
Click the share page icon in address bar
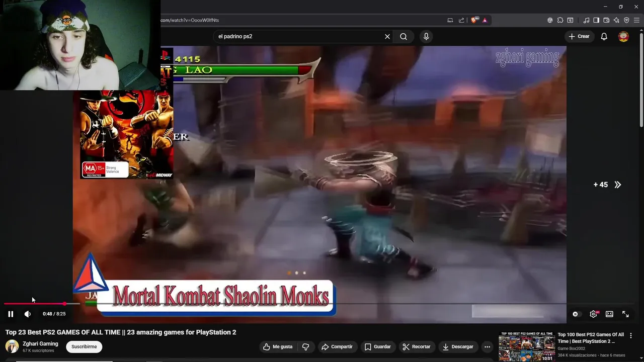pyautogui.click(x=461, y=20)
